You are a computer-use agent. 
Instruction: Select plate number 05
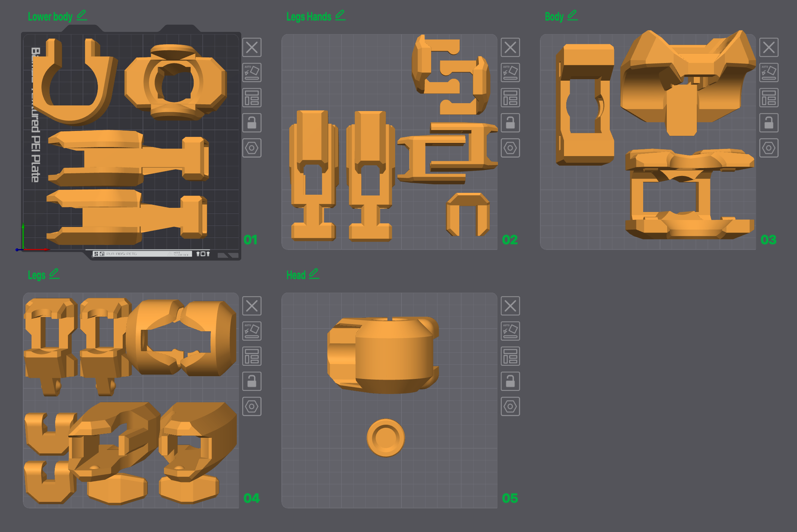click(510, 498)
